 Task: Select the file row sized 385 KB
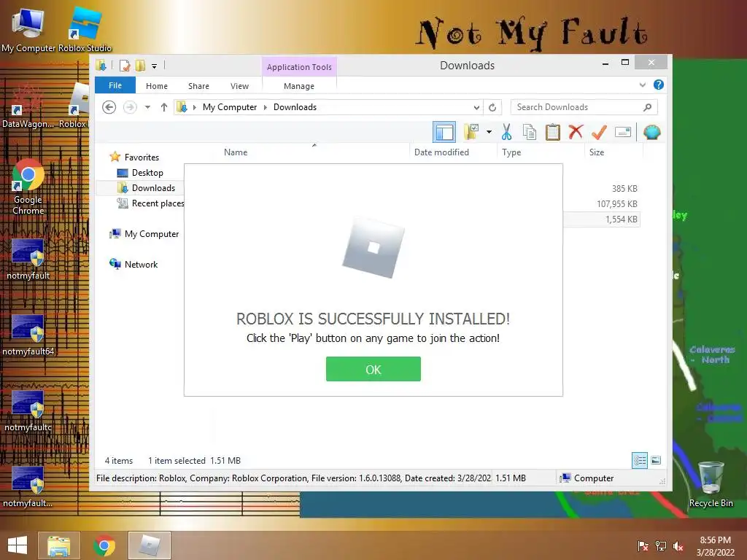point(602,189)
